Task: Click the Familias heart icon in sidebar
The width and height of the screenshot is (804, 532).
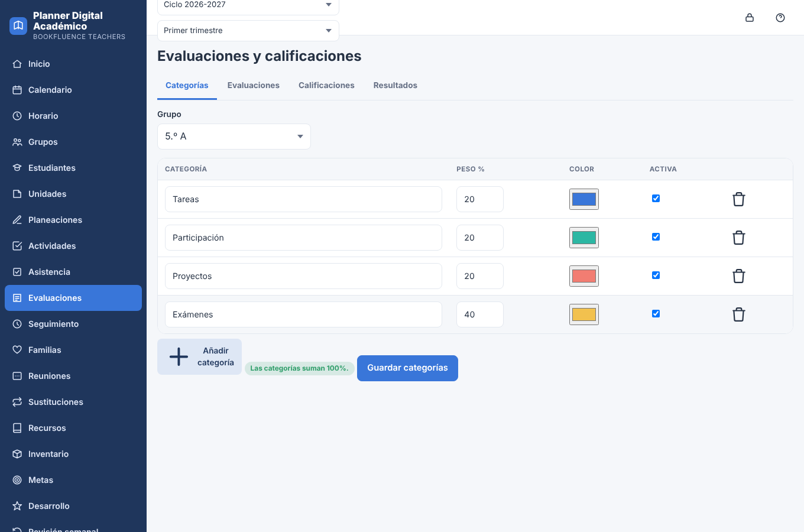Action: tap(17, 350)
